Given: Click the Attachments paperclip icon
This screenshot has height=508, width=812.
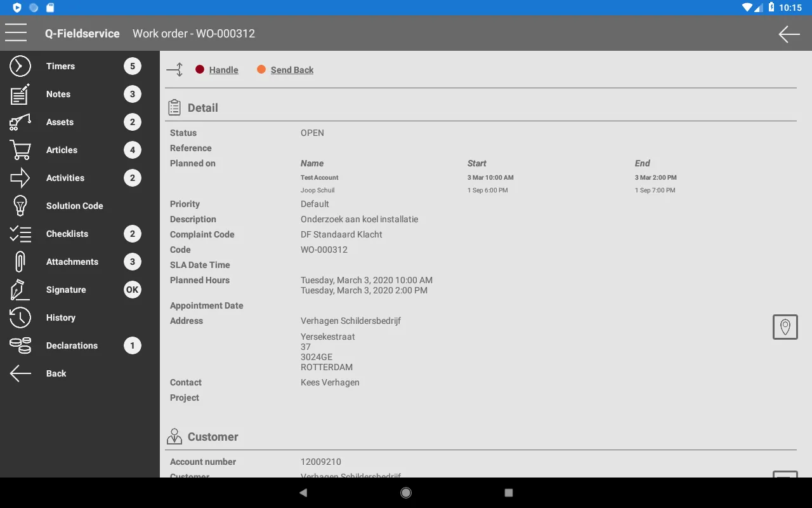Looking at the screenshot, I should pos(20,262).
